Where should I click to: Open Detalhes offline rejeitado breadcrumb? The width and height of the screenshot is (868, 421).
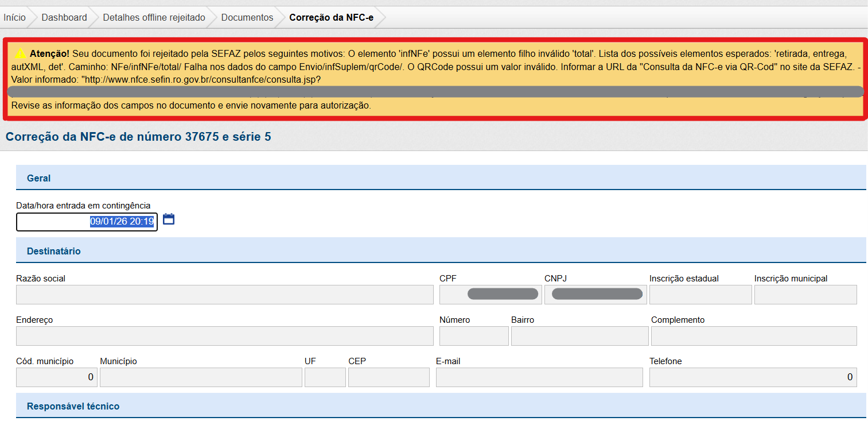pyautogui.click(x=154, y=17)
